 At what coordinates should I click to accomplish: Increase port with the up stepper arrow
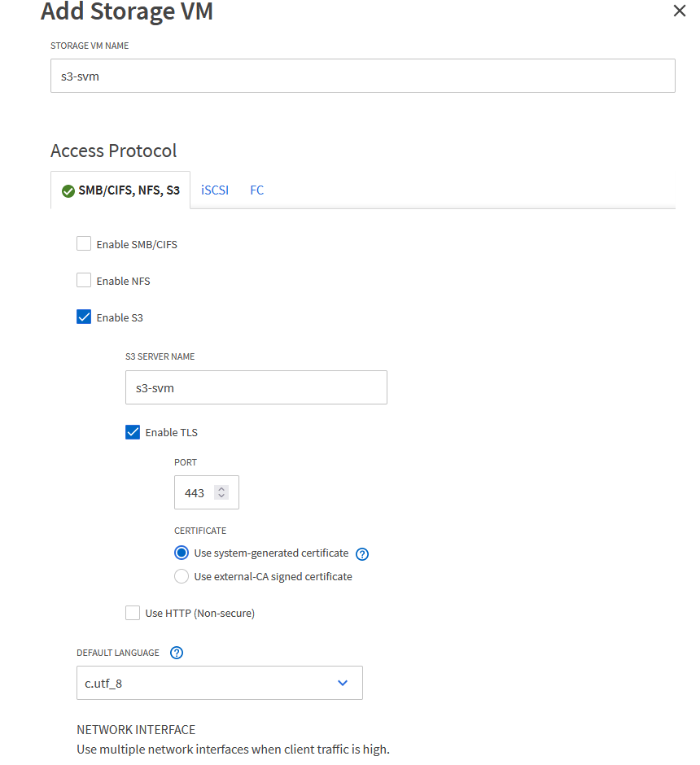(221, 489)
